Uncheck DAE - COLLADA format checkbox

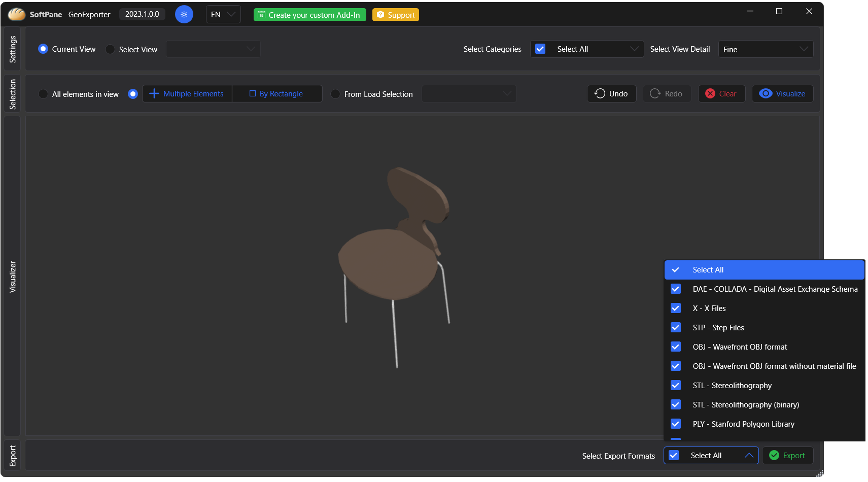coord(676,289)
